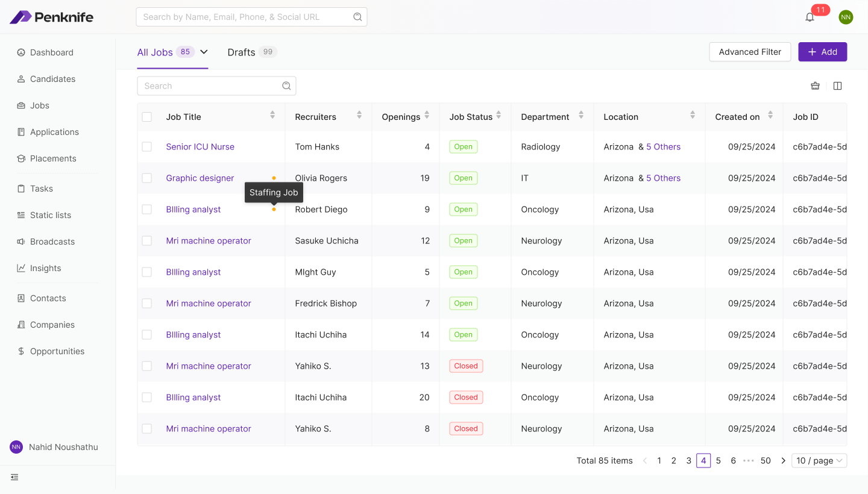This screenshot has height=494, width=868.
Task: Open the 10 / page size dropdown
Action: pos(819,461)
